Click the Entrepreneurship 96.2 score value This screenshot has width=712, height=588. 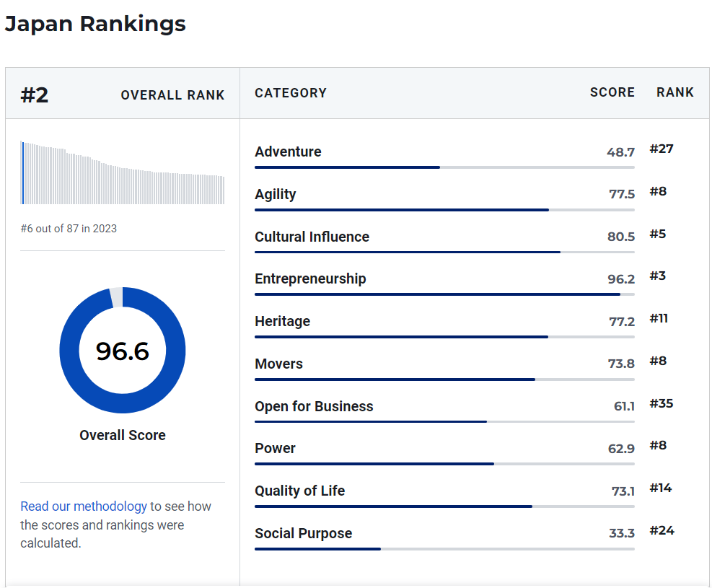(x=620, y=279)
